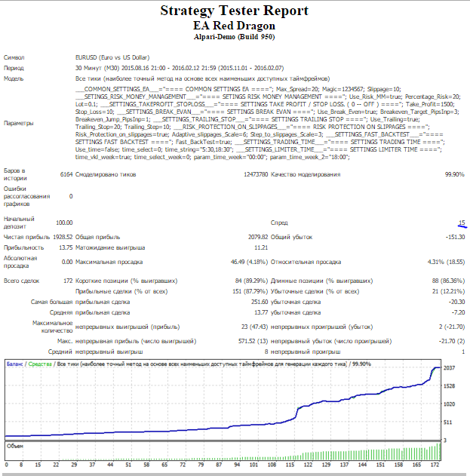Click "Take_Profit=1500;" in the parameters
This screenshot has width=470, height=476.
[x=430, y=104]
